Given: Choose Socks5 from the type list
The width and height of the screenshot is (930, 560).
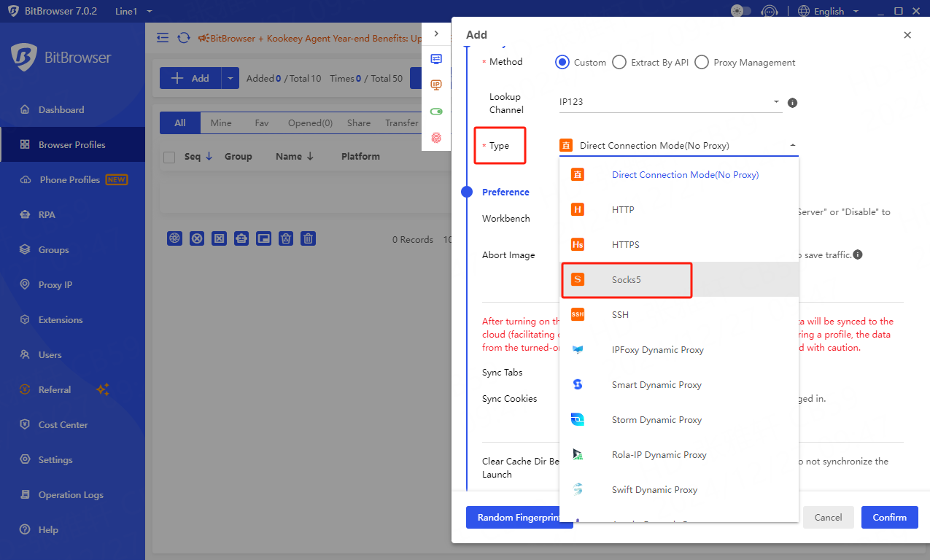Looking at the screenshot, I should [626, 280].
